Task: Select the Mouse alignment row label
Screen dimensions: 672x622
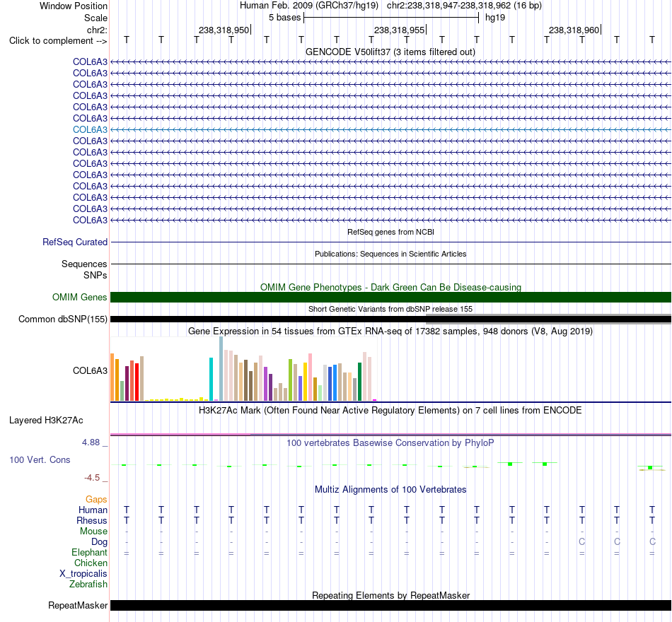Action: pyautogui.click(x=93, y=532)
